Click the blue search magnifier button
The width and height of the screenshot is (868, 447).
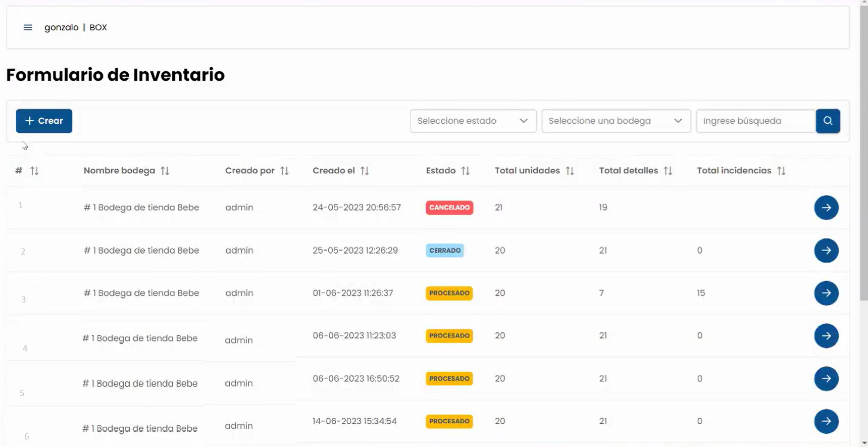828,121
